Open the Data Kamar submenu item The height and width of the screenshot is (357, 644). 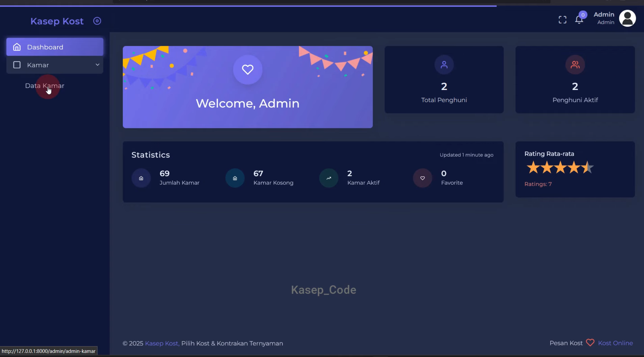pyautogui.click(x=45, y=86)
